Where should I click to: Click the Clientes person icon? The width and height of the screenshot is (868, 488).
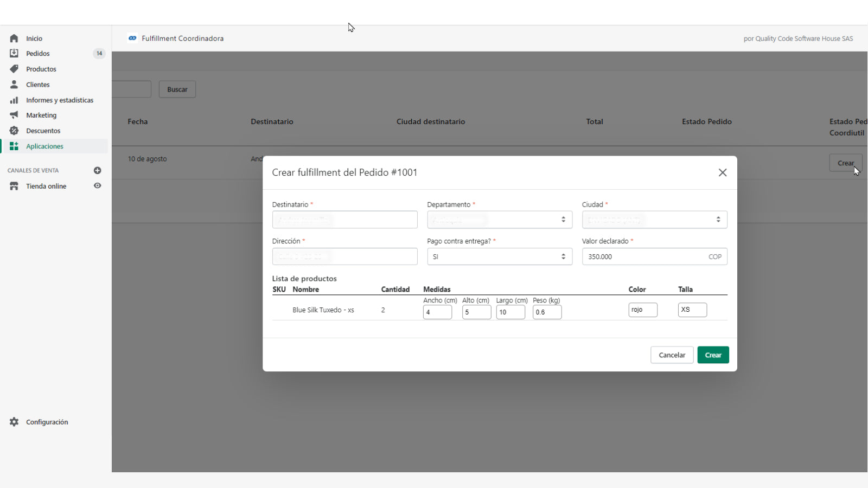pyautogui.click(x=14, y=85)
